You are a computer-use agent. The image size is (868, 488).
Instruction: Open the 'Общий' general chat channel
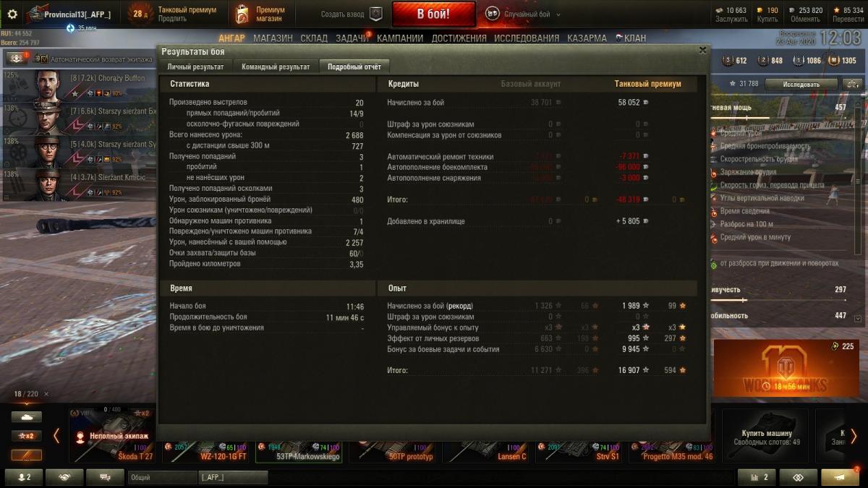pyautogui.click(x=162, y=477)
